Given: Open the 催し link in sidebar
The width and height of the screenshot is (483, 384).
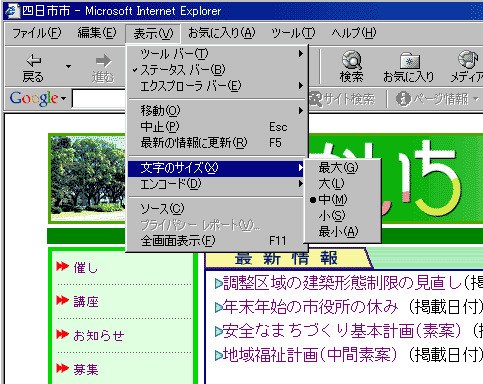Looking at the screenshot, I should (x=85, y=267).
